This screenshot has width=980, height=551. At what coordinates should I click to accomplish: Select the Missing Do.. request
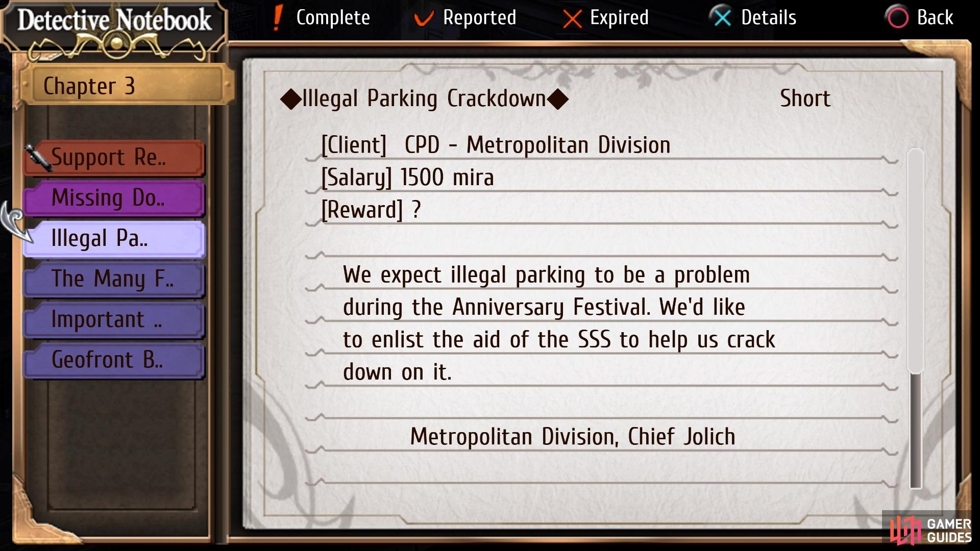click(114, 198)
